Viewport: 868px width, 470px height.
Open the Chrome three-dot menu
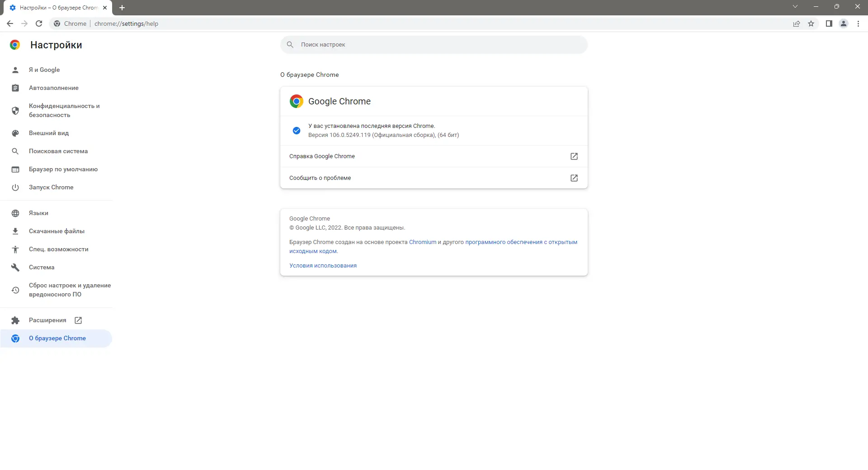(x=858, y=23)
